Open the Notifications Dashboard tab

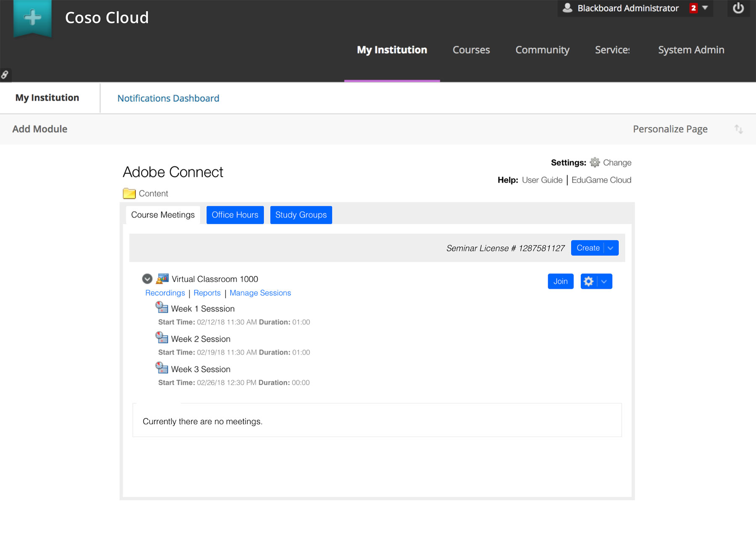(x=168, y=98)
